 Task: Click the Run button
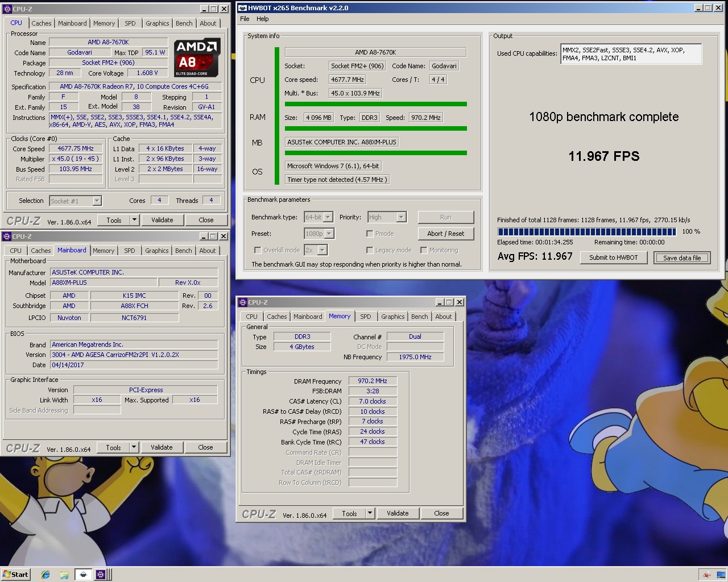coord(446,217)
